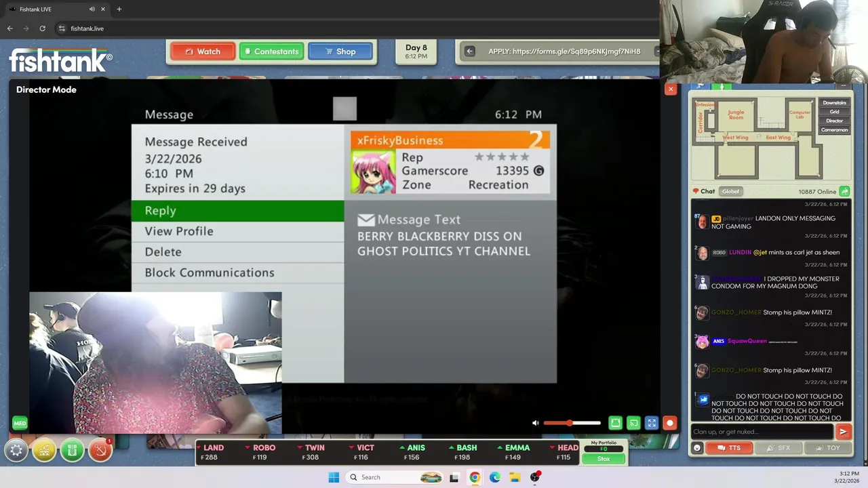
Task: Mute the Fishtank LIVE tab audio
Action: 92,9
